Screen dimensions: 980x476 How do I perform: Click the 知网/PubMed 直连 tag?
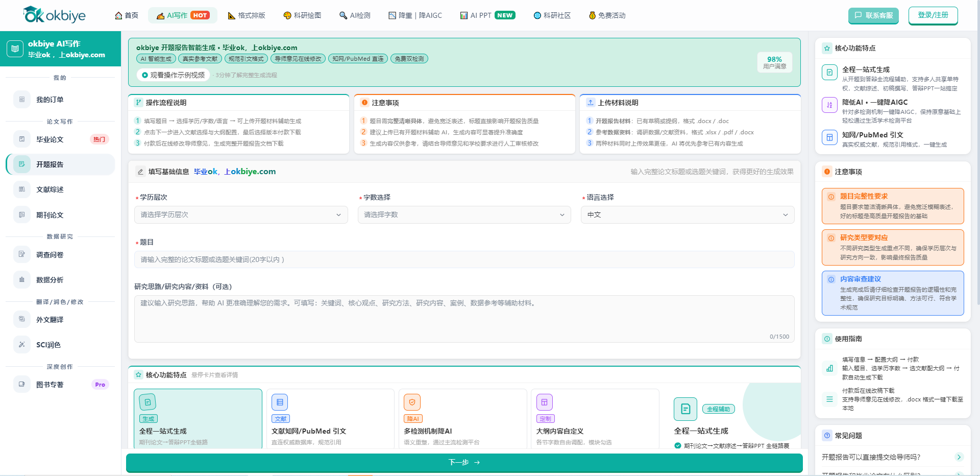tap(358, 59)
